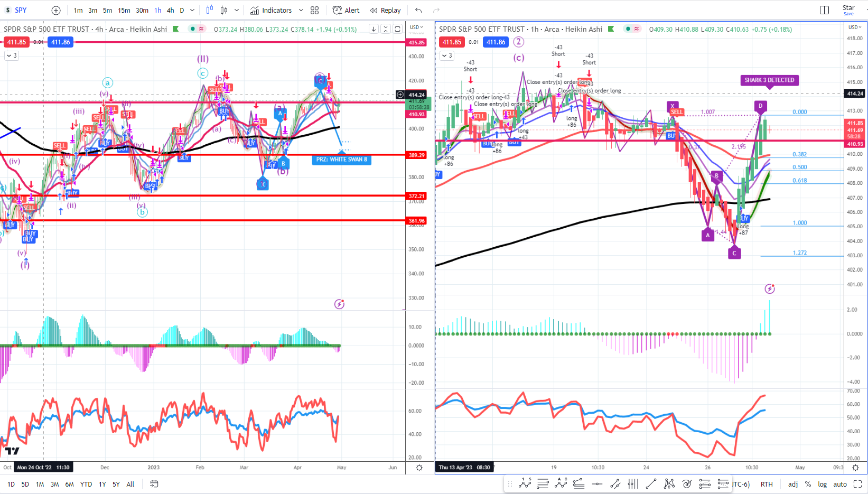Select the Fibonacci spiral drawing tool
The height and width of the screenshot is (494, 868).
[687, 483]
